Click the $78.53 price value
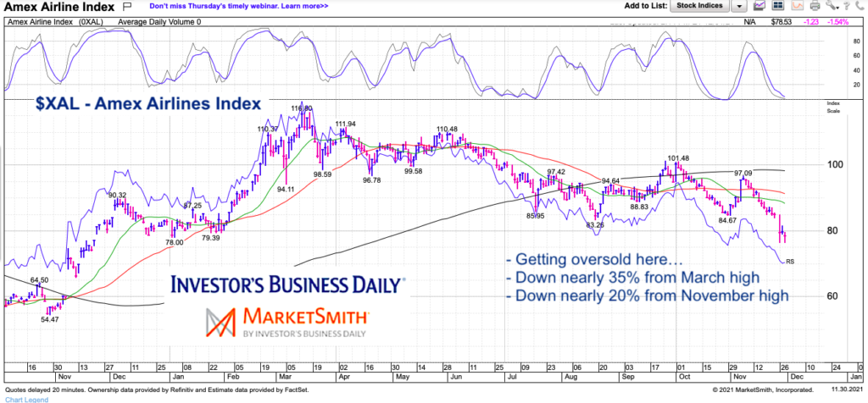868x403 pixels. 783,22
